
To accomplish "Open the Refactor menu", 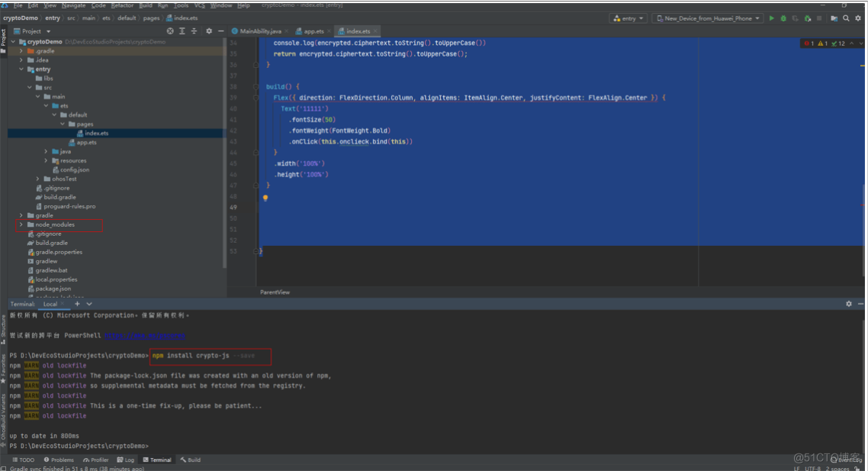I will pos(122,5).
